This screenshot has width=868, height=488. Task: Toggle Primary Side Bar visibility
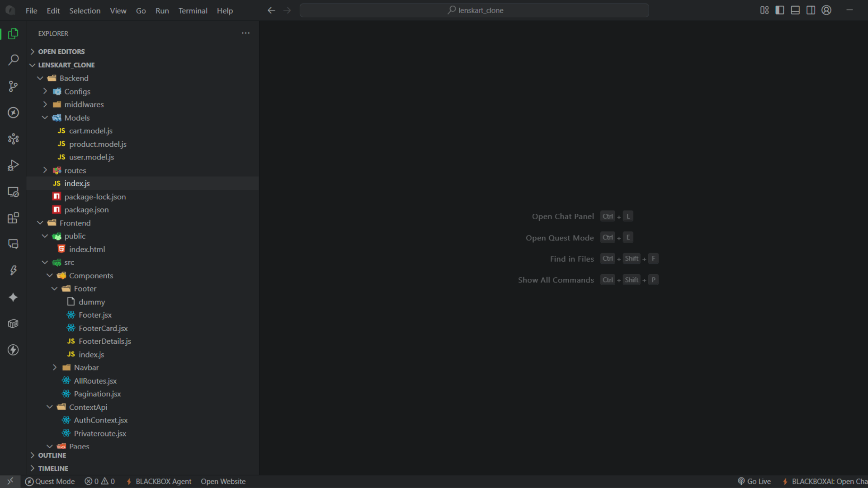click(x=780, y=10)
